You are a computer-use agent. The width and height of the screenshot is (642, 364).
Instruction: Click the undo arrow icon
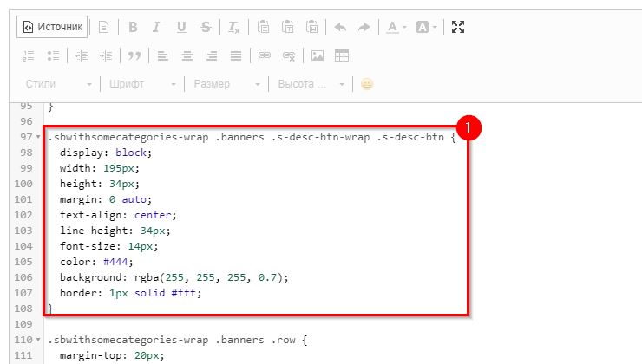click(340, 27)
